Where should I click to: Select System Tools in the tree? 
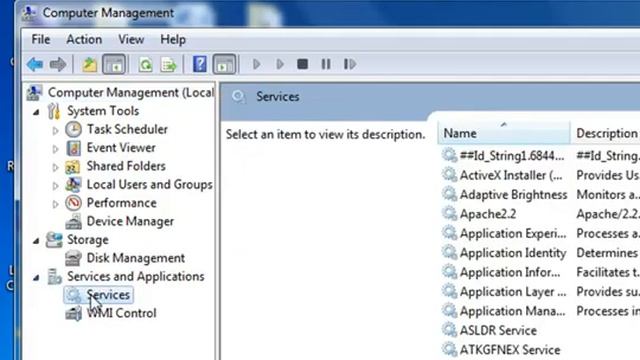click(103, 111)
